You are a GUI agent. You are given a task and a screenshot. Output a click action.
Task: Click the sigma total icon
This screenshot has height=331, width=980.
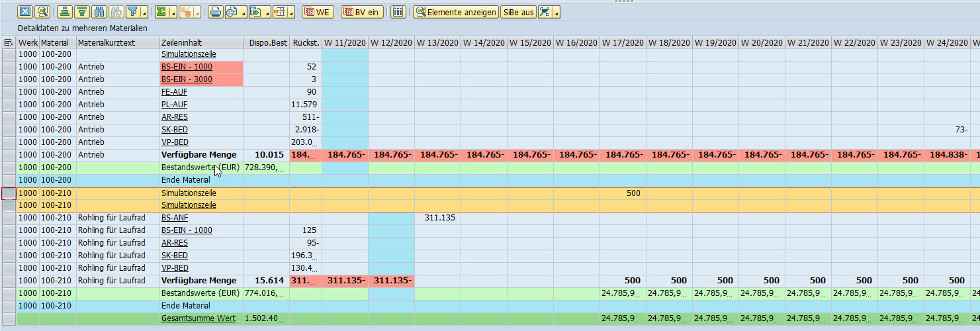(x=161, y=12)
